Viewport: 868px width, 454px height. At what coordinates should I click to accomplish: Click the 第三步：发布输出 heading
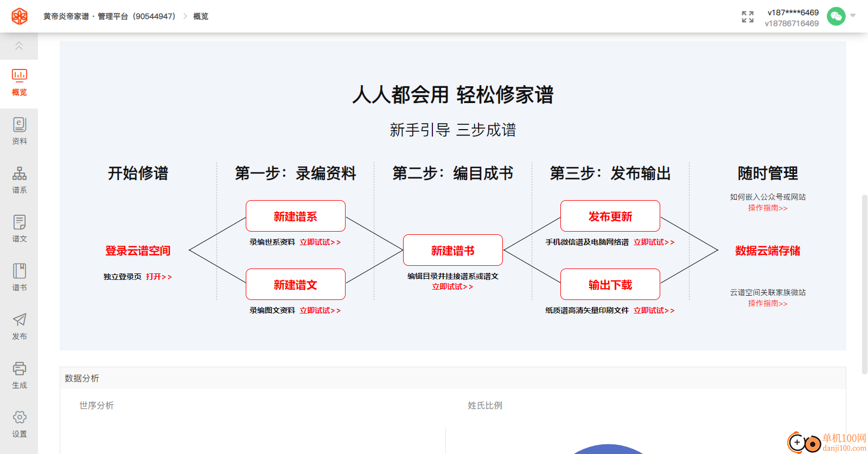coord(610,173)
